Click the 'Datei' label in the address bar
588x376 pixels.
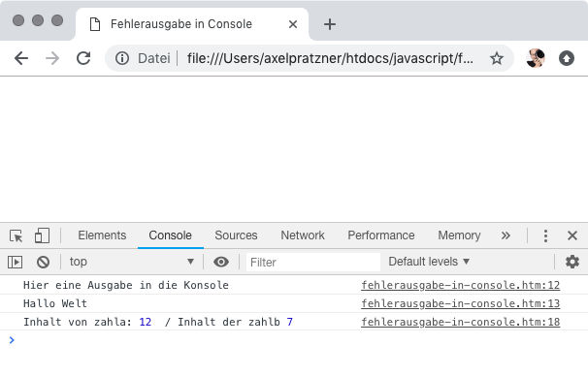(153, 58)
